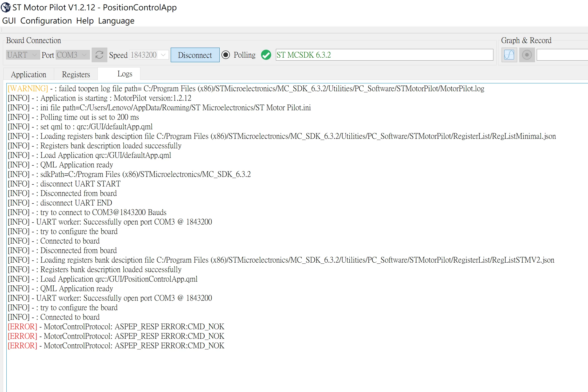Viewport: 588px width, 392px height.
Task: Open the Language menu
Action: pos(116,21)
